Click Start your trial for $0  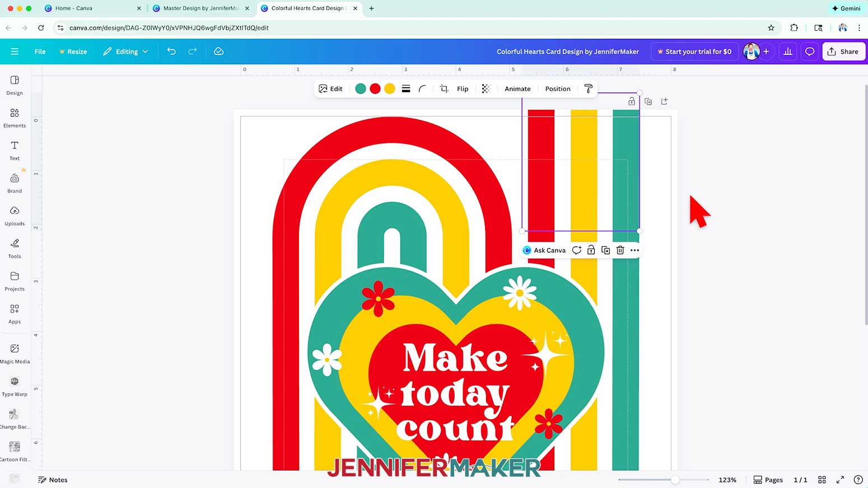click(x=694, y=51)
